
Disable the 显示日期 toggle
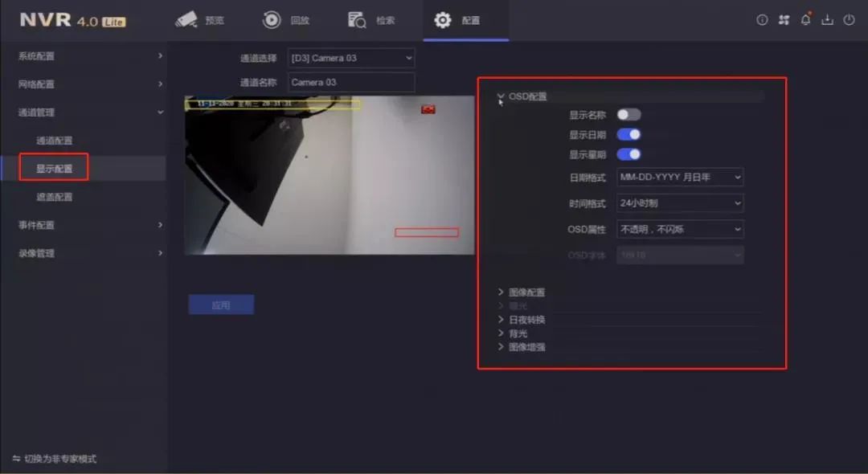[628, 134]
